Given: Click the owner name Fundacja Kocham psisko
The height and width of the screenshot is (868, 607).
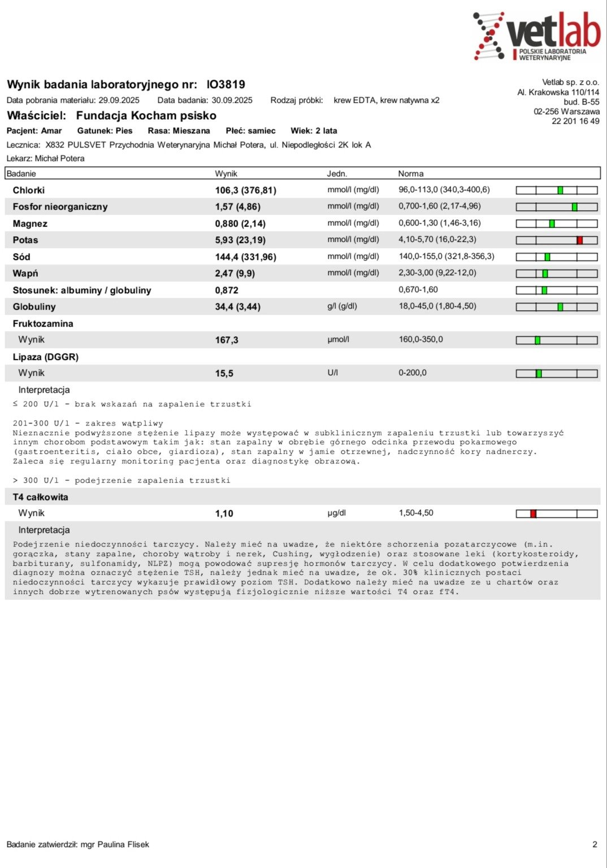Looking at the screenshot, I should tap(146, 116).
